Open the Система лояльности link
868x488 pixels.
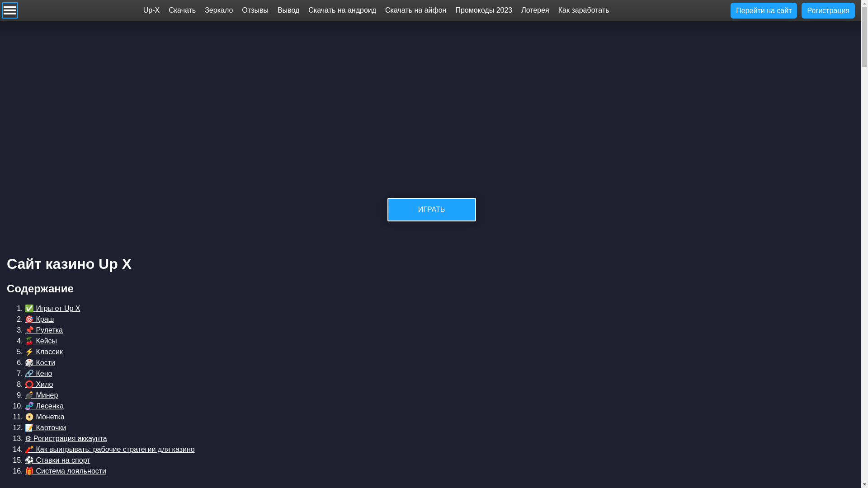(66, 471)
